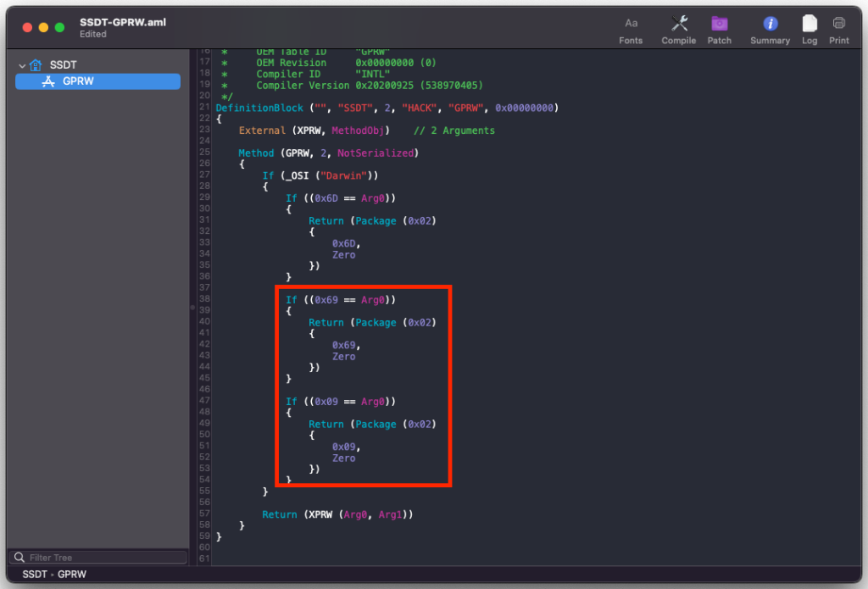Click the GPRW method icon in sidebar

click(48, 81)
